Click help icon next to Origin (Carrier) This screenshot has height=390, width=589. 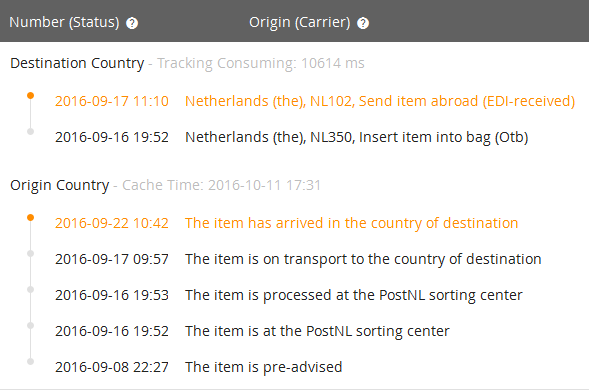point(363,23)
